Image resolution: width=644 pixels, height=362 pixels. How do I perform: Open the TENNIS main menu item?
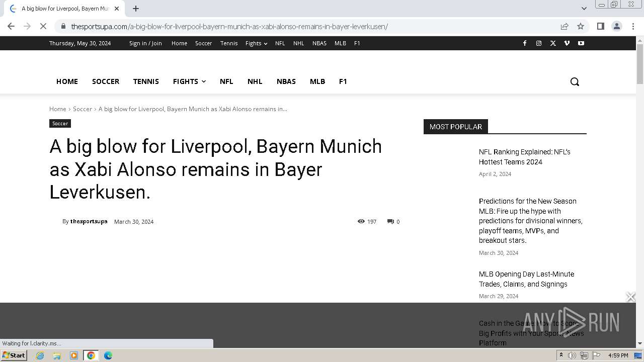click(146, 81)
